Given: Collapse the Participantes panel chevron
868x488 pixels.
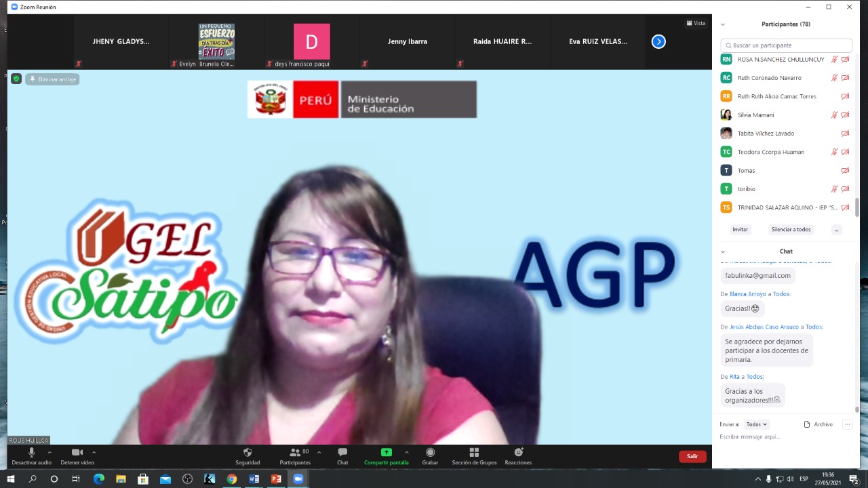Looking at the screenshot, I should coord(723,24).
